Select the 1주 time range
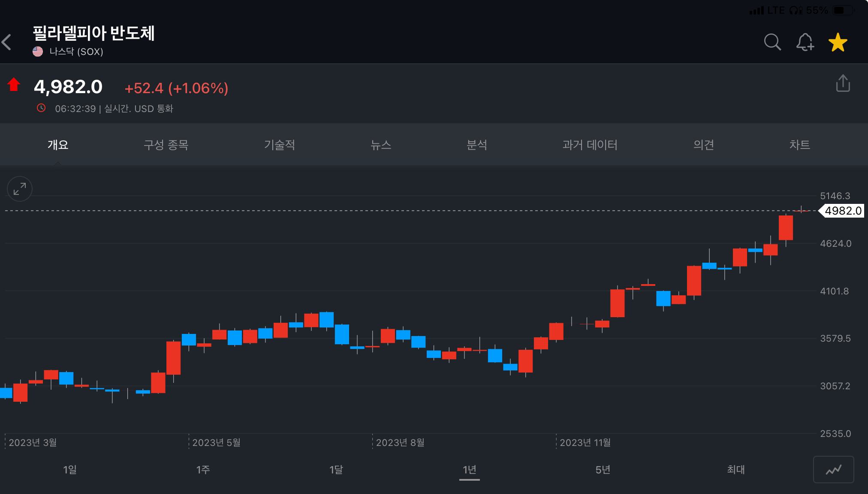Viewport: 868px width, 494px height. point(203,470)
